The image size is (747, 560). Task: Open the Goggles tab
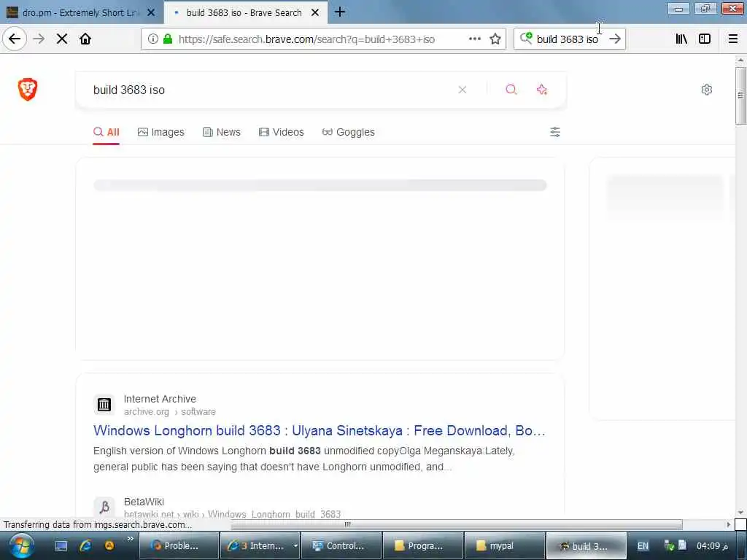point(348,132)
